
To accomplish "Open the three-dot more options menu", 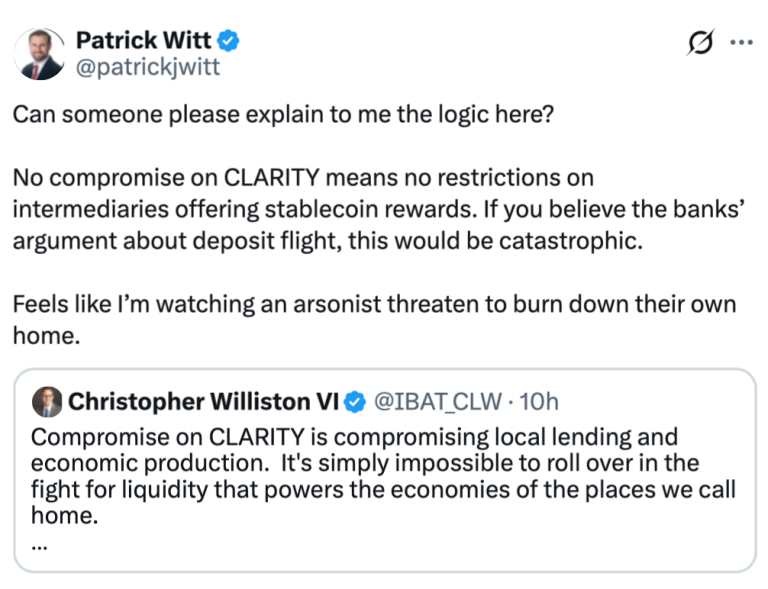I will (x=741, y=43).
